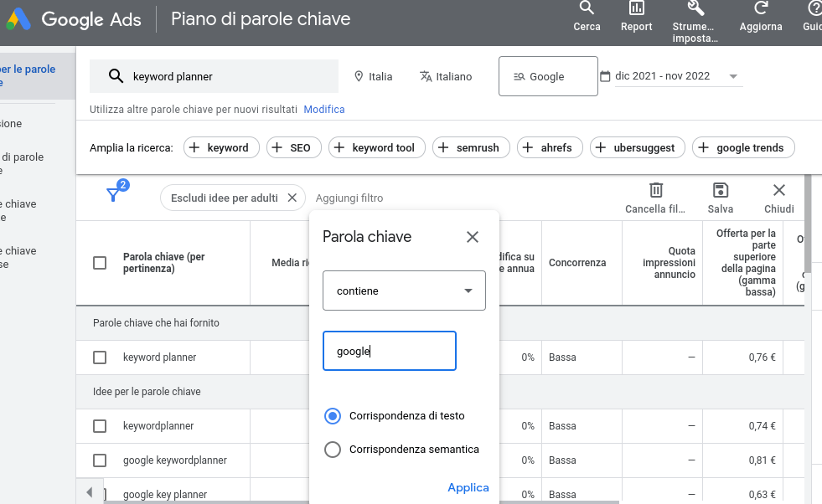Screen dimensions: 822x504
Task: Select Corrispondenza semantica radio button
Action: tap(333, 450)
